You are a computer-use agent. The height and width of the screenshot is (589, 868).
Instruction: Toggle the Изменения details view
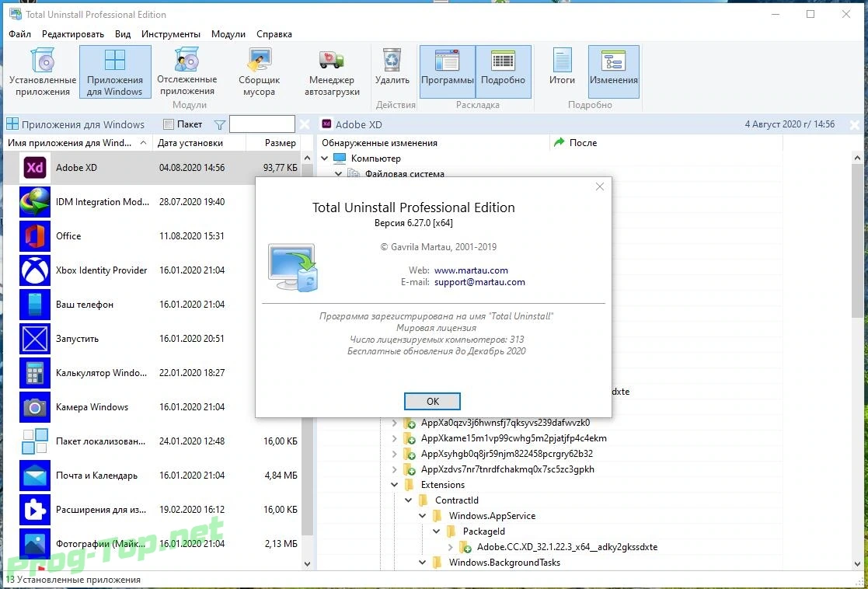click(x=613, y=72)
